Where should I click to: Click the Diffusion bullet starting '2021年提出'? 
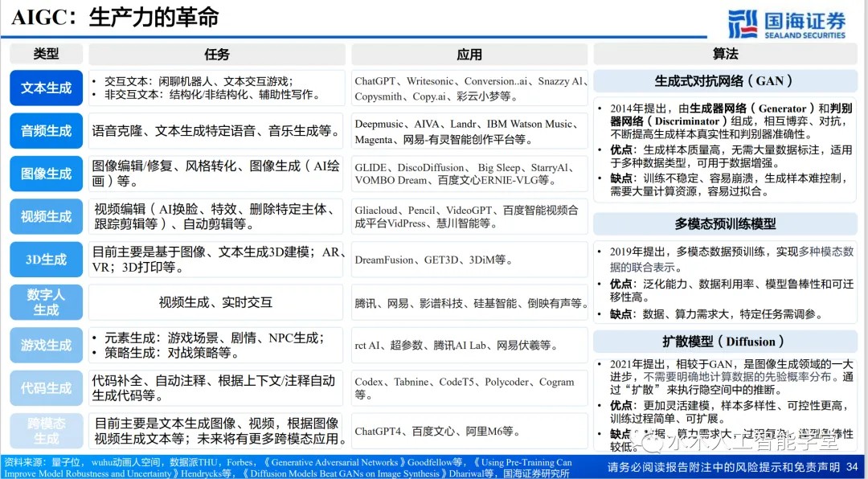(725, 378)
